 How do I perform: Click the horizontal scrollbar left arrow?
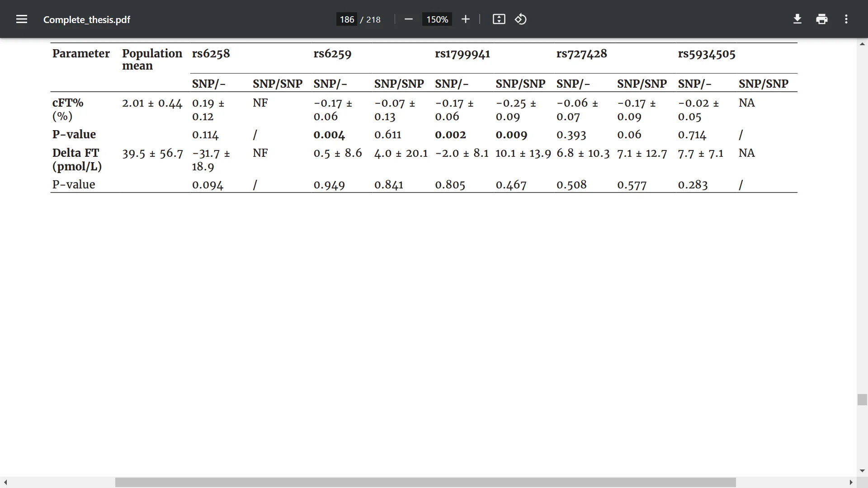(5, 482)
